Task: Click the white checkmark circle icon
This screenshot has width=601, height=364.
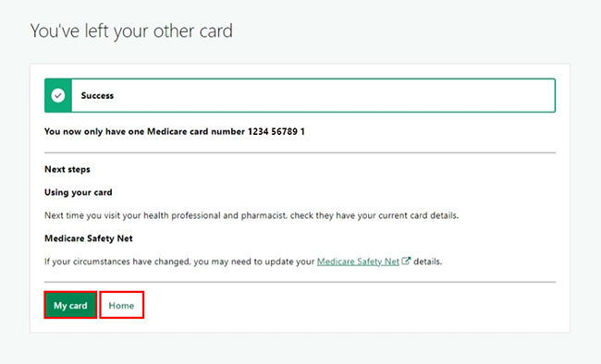Action: [x=58, y=95]
